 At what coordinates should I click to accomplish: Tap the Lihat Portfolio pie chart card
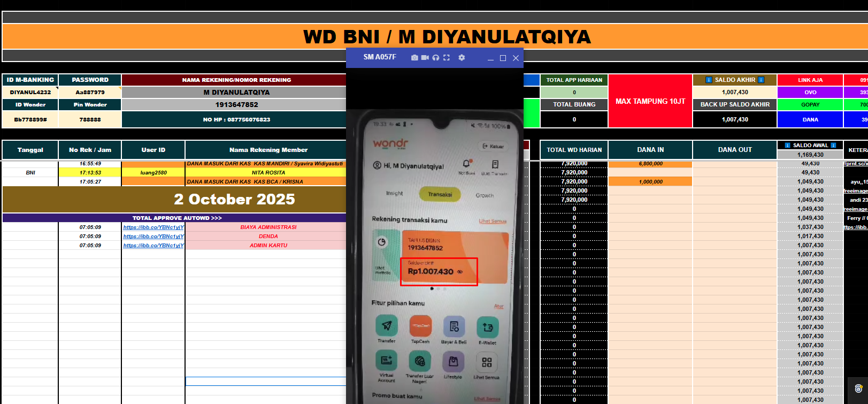coord(386,255)
